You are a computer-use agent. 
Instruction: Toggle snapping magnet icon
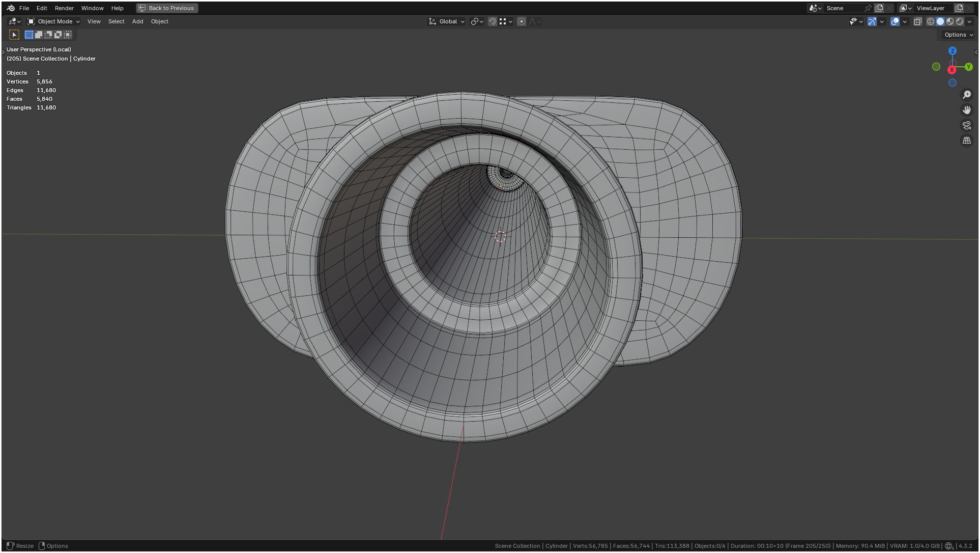click(x=492, y=21)
